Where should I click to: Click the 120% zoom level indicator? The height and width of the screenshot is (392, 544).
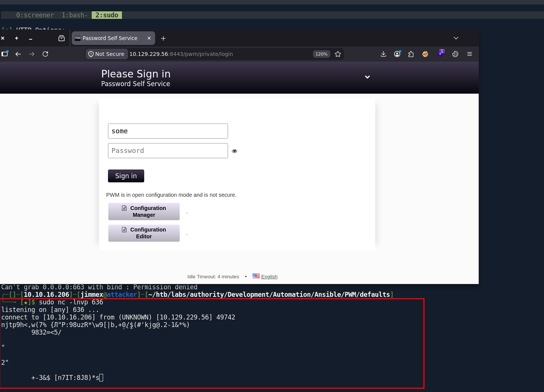click(x=321, y=54)
